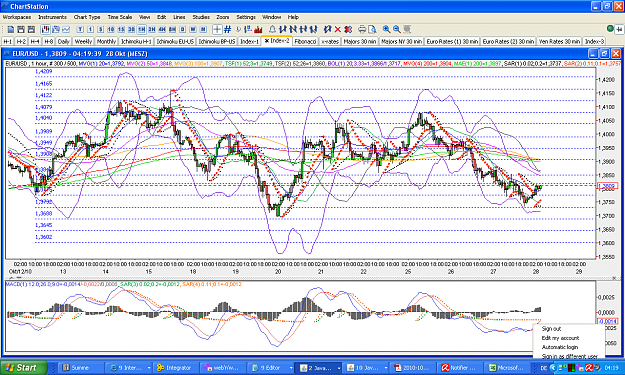The height and width of the screenshot is (375, 625).
Task: Click the MACD indicator label text
Action: tap(42, 284)
